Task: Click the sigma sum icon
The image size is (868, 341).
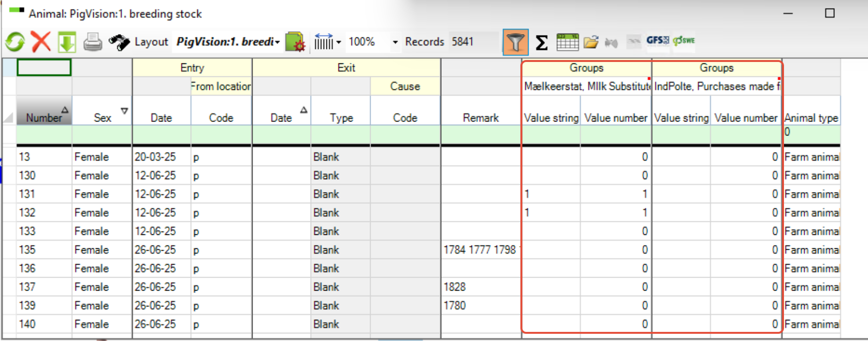Action: (x=542, y=42)
